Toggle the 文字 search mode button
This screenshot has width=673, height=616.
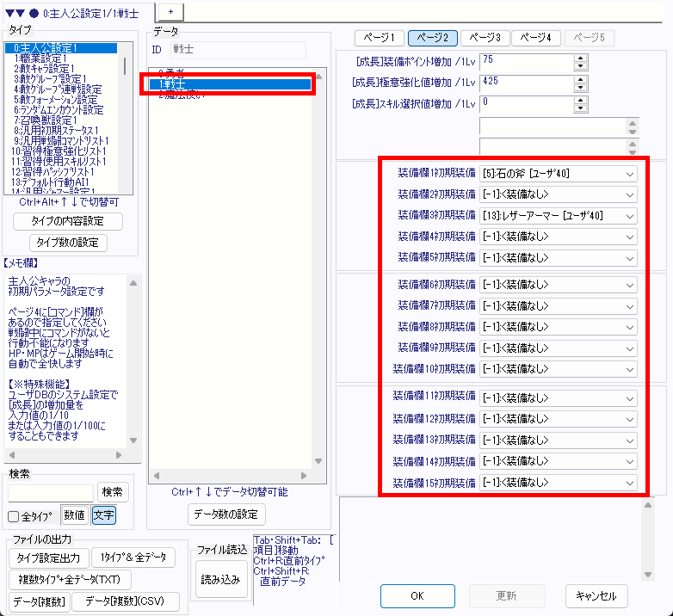click(103, 516)
